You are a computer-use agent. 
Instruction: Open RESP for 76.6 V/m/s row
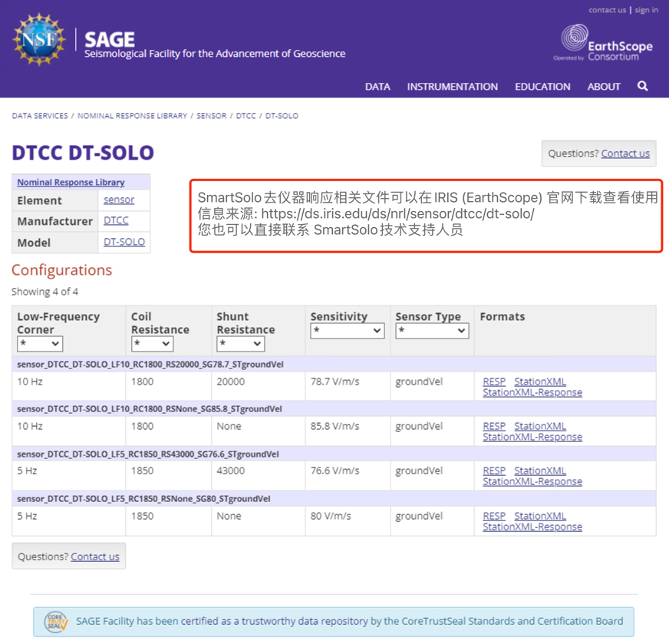[x=494, y=471]
